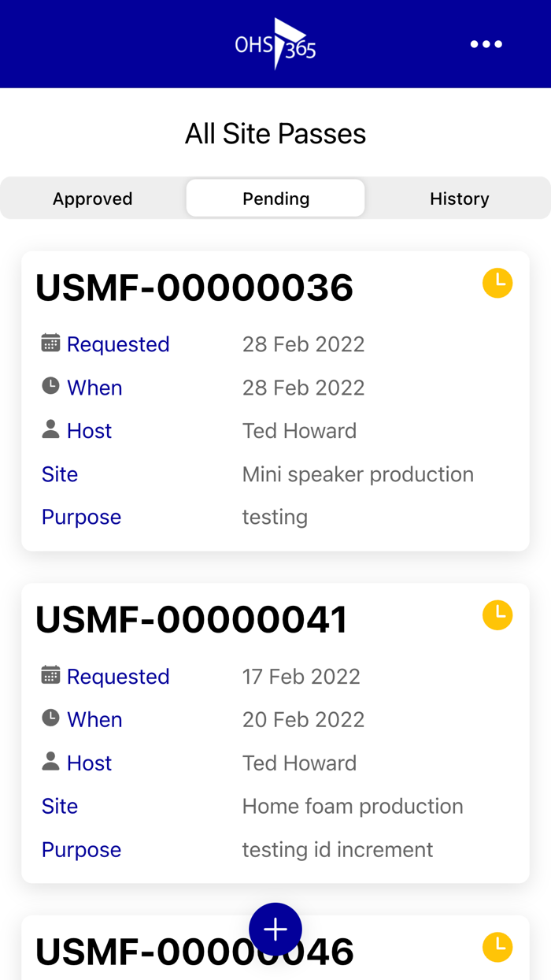Screen dimensions: 551x980
Task: Click calendar icon beside Requested in USMF-00000036
Action: point(50,343)
